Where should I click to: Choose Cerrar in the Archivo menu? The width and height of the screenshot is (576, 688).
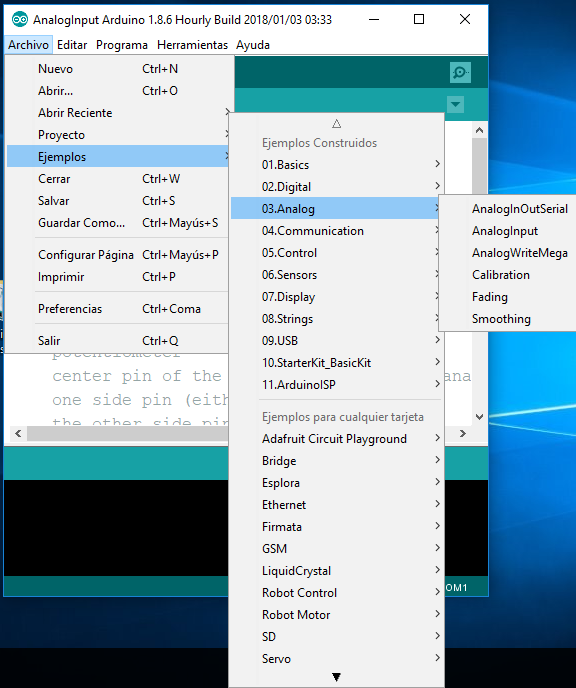(118, 179)
